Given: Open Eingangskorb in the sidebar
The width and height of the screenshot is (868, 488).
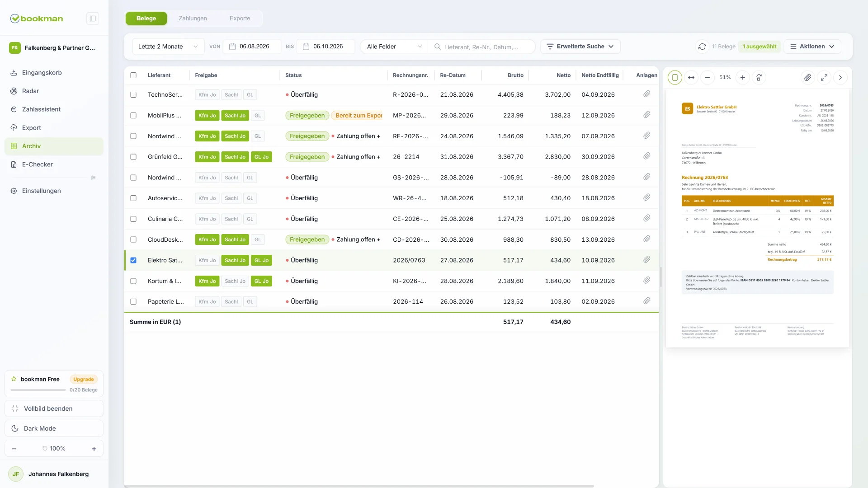Looking at the screenshot, I should (x=54, y=73).
